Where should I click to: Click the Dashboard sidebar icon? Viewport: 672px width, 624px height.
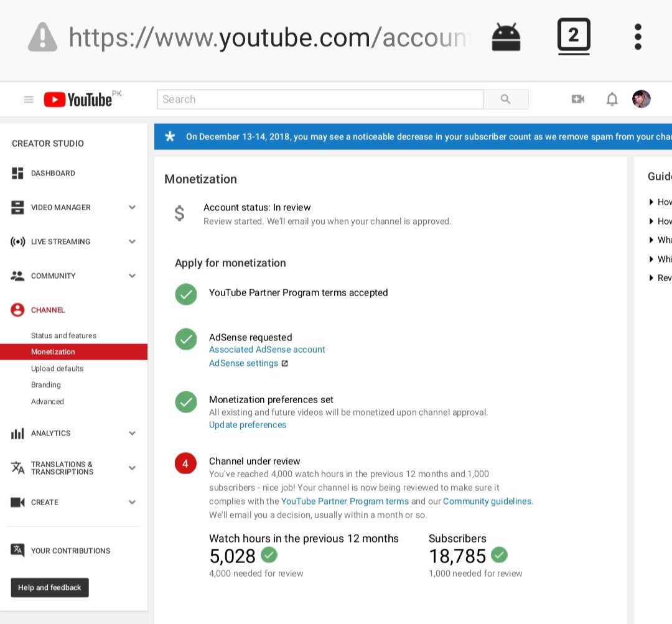click(x=17, y=173)
